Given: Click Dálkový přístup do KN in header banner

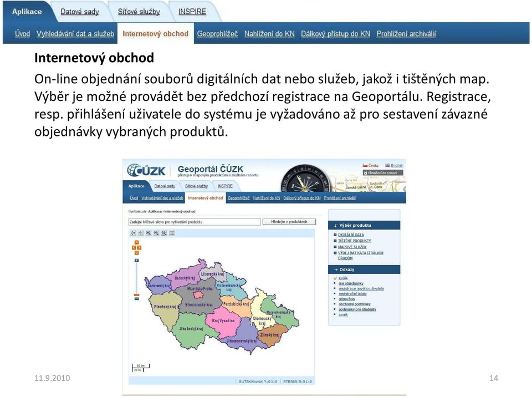Looking at the screenshot, I should (336, 34).
